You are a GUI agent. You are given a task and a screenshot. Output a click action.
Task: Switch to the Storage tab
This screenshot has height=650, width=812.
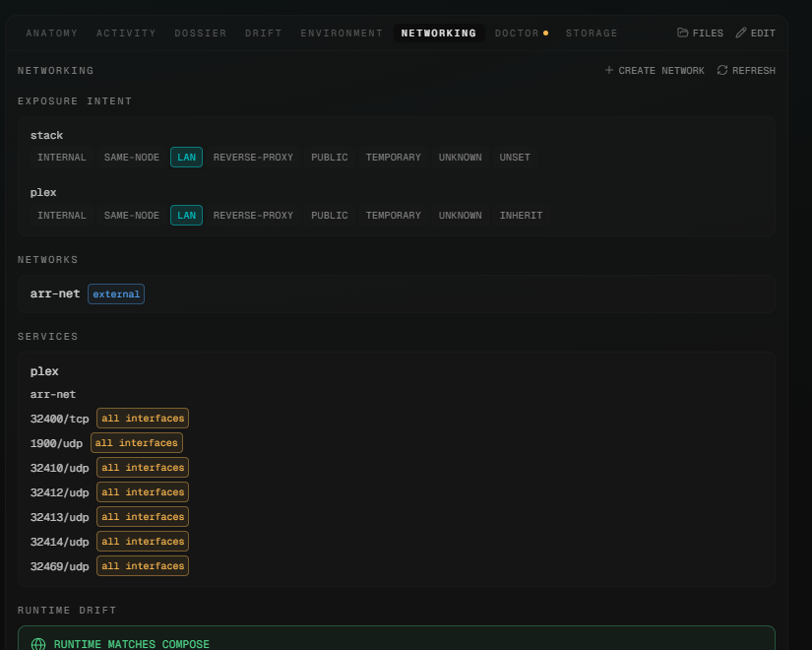tap(592, 33)
